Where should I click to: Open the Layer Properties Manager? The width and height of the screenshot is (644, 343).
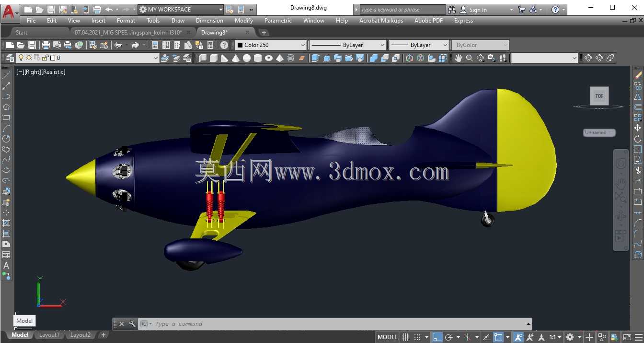click(10, 58)
